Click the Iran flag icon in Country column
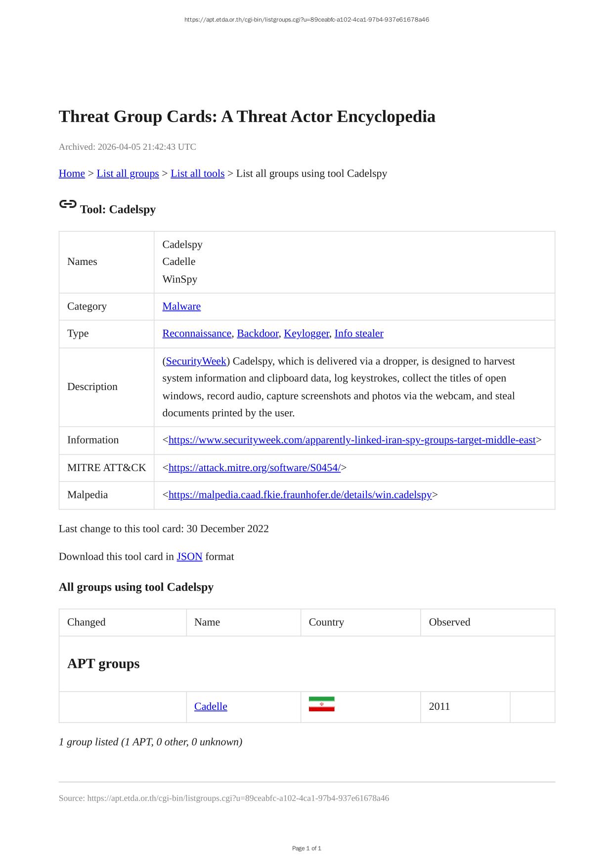The image size is (614, 868). (321, 704)
